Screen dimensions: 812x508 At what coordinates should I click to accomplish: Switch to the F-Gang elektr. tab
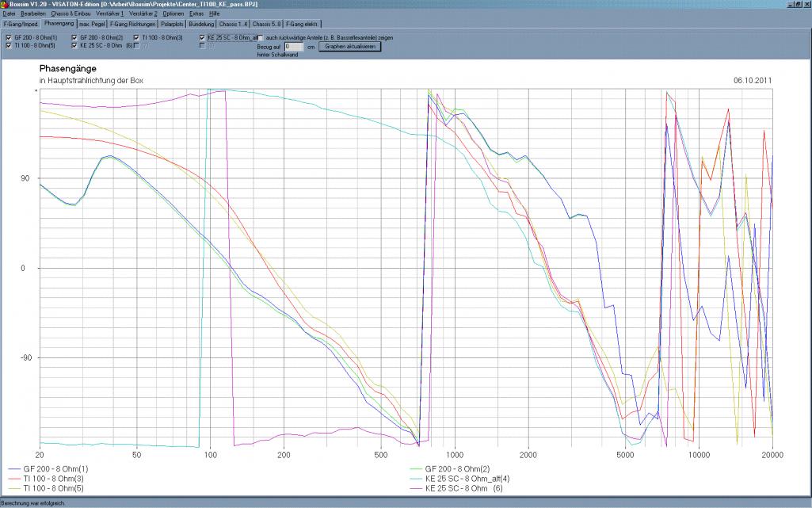(x=302, y=24)
